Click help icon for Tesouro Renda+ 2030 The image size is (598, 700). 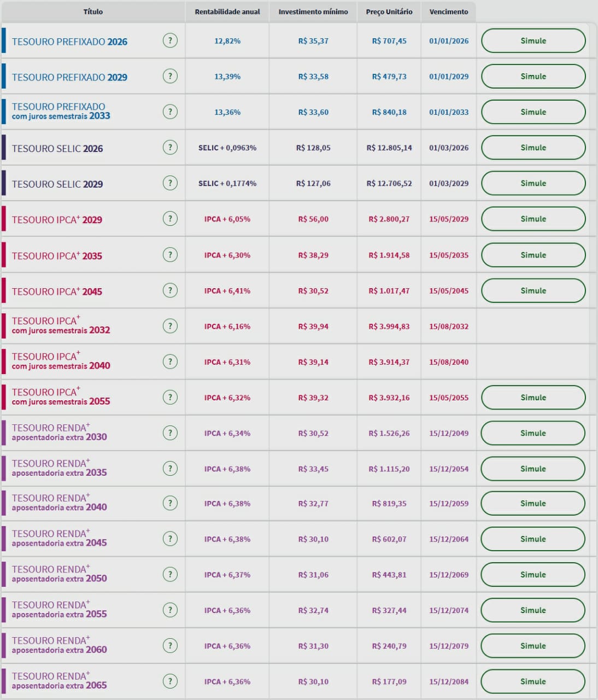170,433
